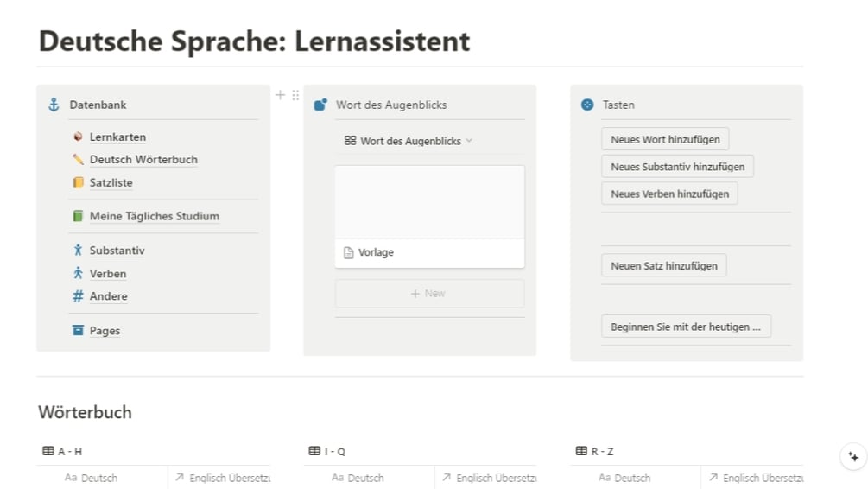
Task: Click the AI sparkle assistant button
Action: click(x=853, y=457)
